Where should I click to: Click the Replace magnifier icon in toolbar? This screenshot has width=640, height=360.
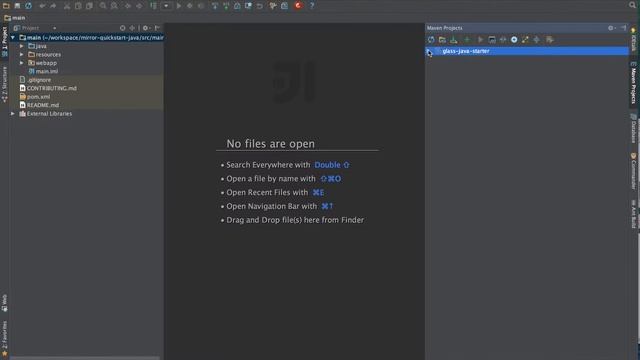coord(114,6)
